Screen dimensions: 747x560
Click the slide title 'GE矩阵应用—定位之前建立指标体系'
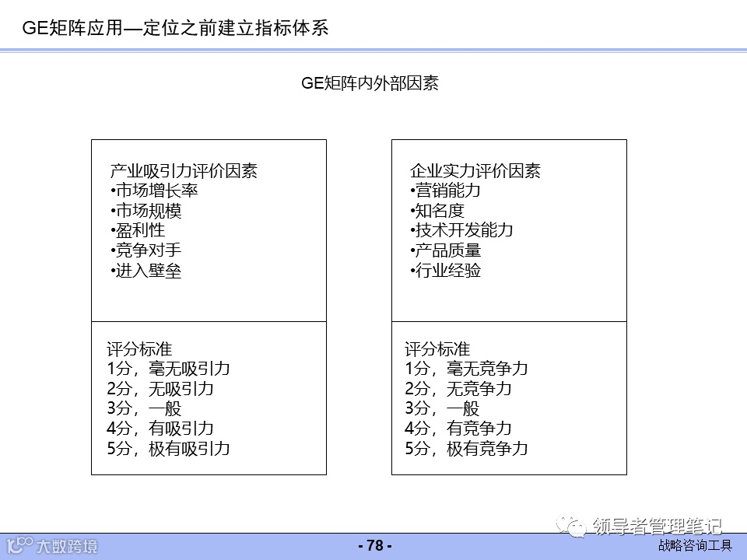coord(175,28)
